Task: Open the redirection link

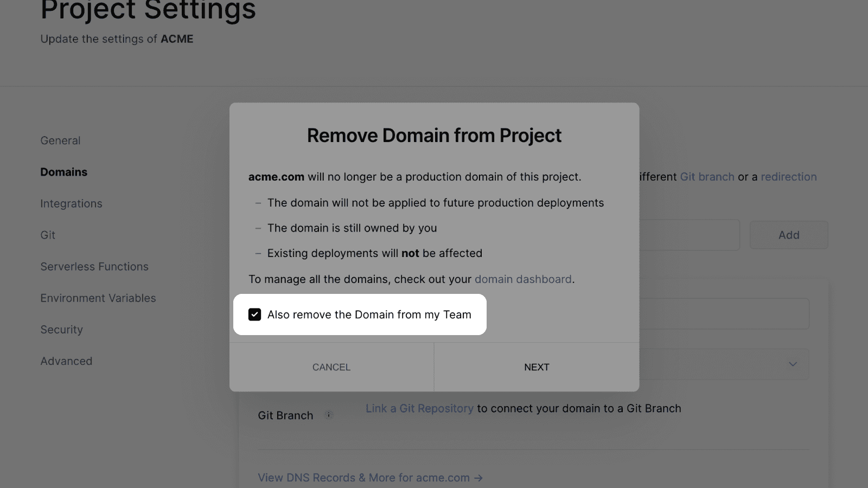Action: 788,177
